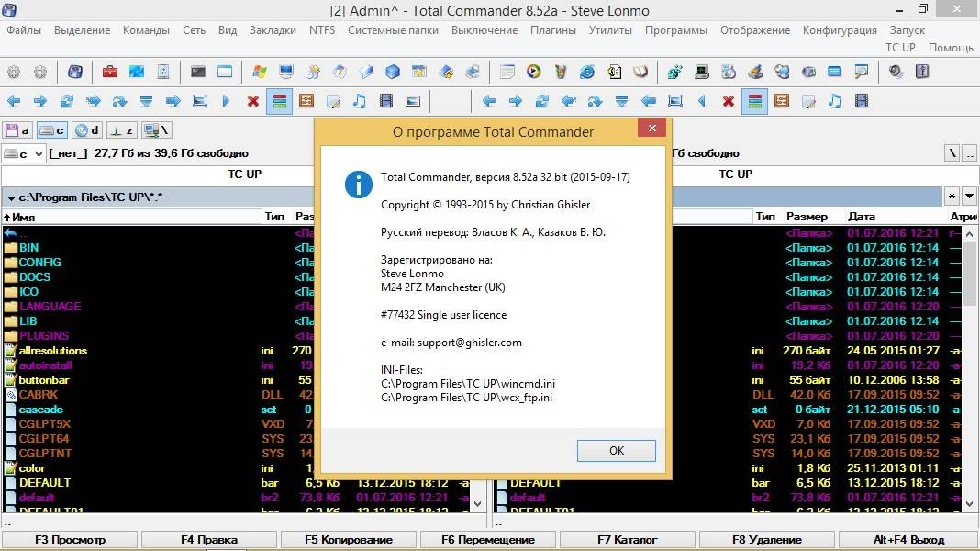
Task: Open the Помощь menu
Action: 951,48
